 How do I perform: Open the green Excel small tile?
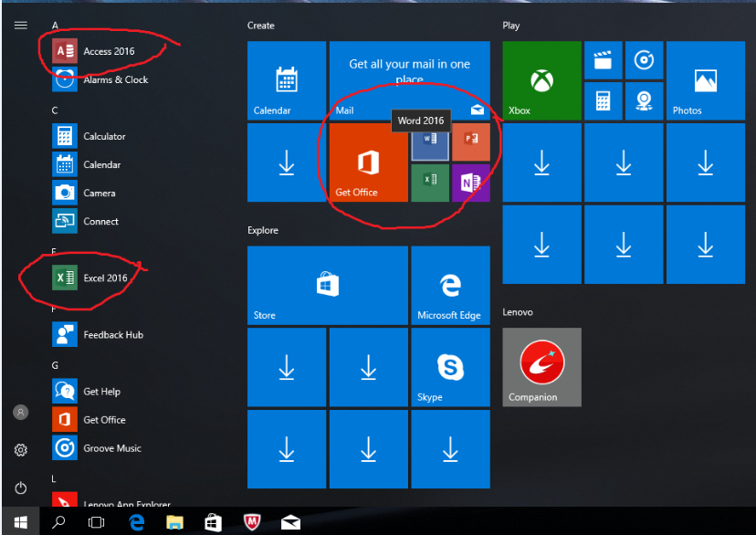[x=430, y=184]
